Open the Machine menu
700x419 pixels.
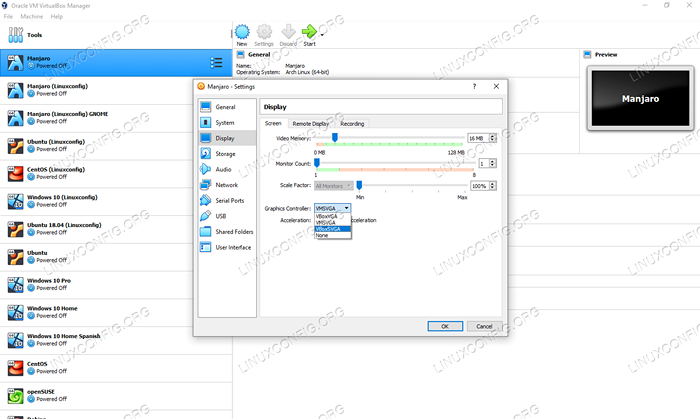[32, 17]
